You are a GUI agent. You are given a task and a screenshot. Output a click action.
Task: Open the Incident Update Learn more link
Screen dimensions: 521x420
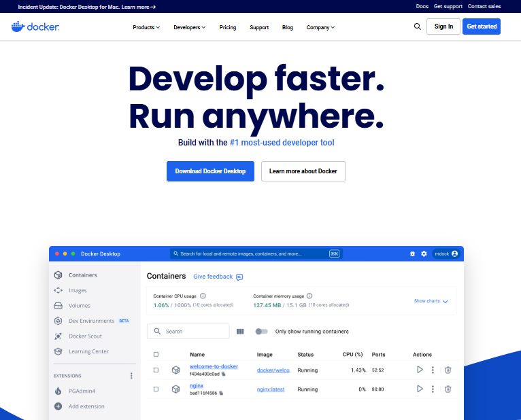[x=139, y=7]
